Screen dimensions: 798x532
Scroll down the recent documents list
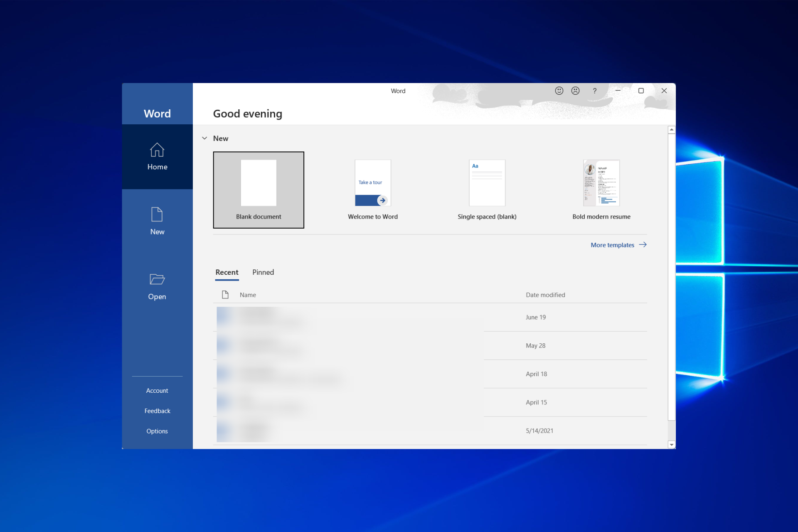point(671,446)
